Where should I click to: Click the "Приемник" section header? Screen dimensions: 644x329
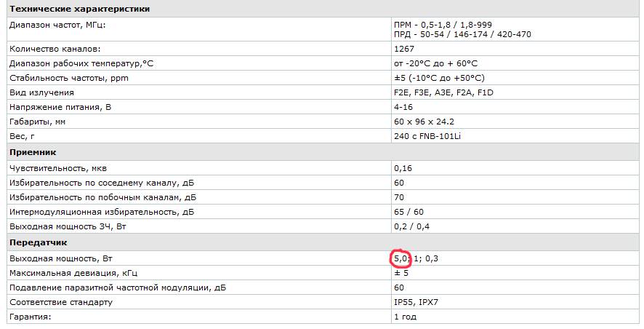pos(32,152)
